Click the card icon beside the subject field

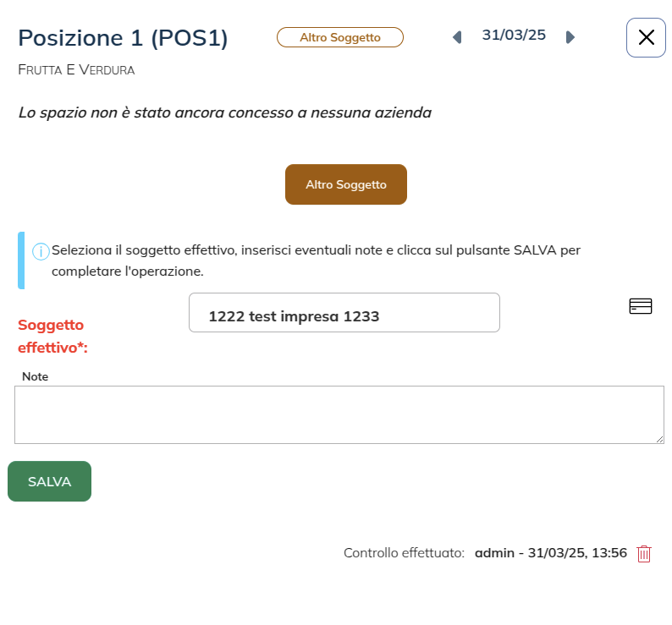tap(641, 306)
